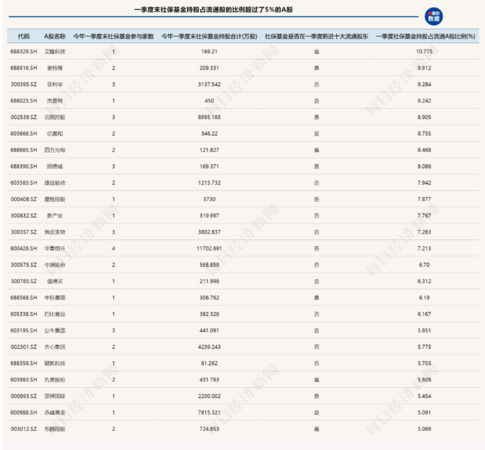Select the row with code 002539.SZ
Image resolution: width=485 pixels, height=450 pixels.
(243, 117)
